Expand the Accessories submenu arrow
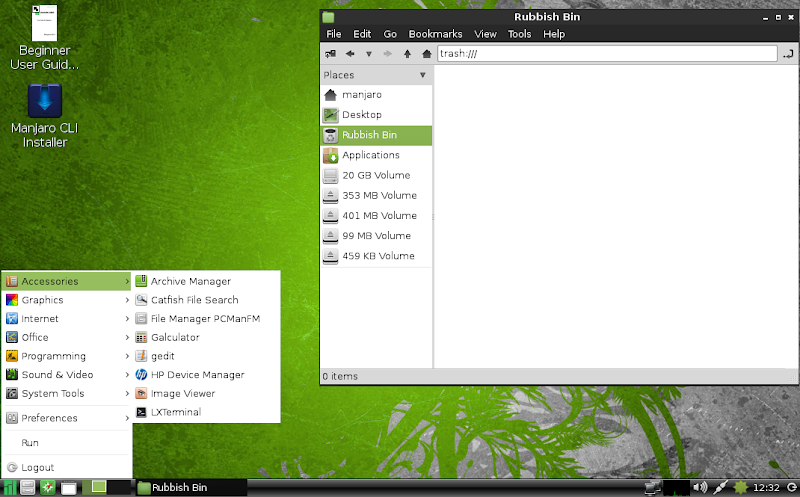This screenshot has width=800, height=497. pos(127,281)
